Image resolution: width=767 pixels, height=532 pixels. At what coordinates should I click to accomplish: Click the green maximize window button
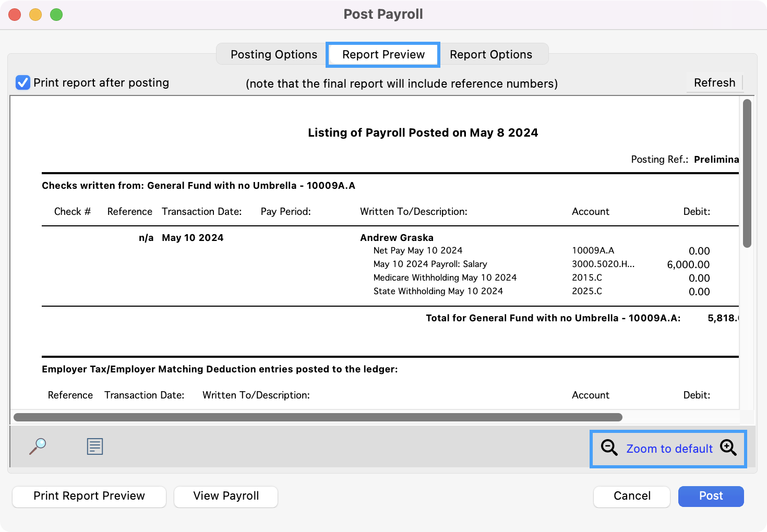[x=56, y=15]
